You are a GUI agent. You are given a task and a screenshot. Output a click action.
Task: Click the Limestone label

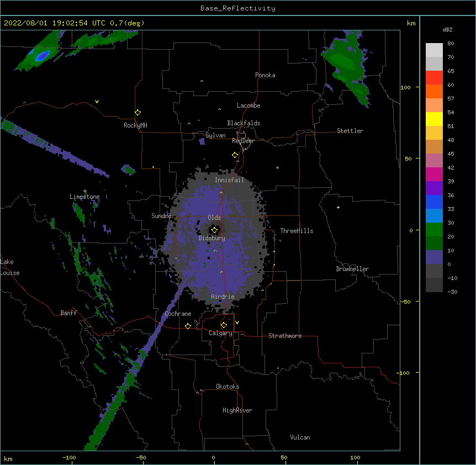pyautogui.click(x=84, y=197)
